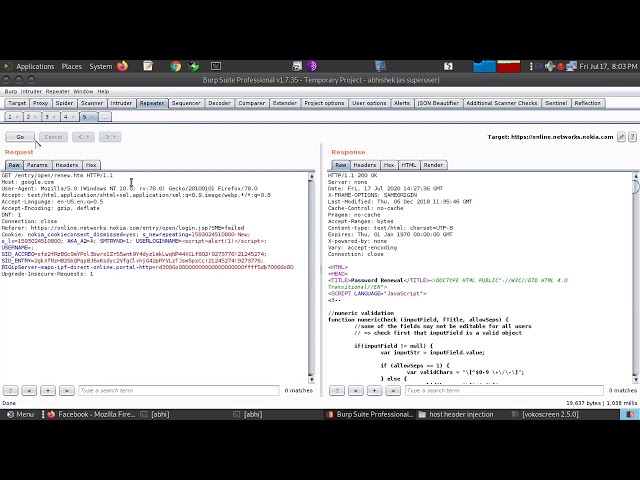Image resolution: width=640 pixels, height=480 pixels.
Task: Jump to next match in request search
Action: [x=67, y=391]
